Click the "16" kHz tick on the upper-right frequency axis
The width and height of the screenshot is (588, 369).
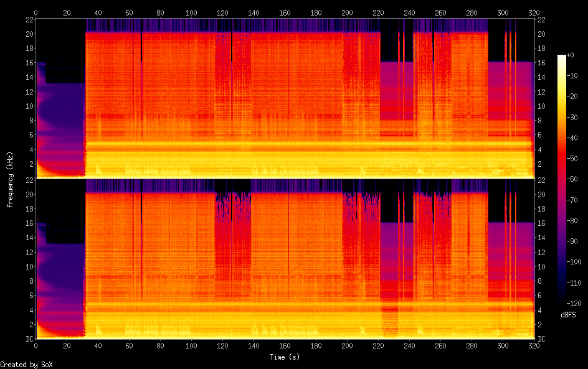pyautogui.click(x=541, y=62)
